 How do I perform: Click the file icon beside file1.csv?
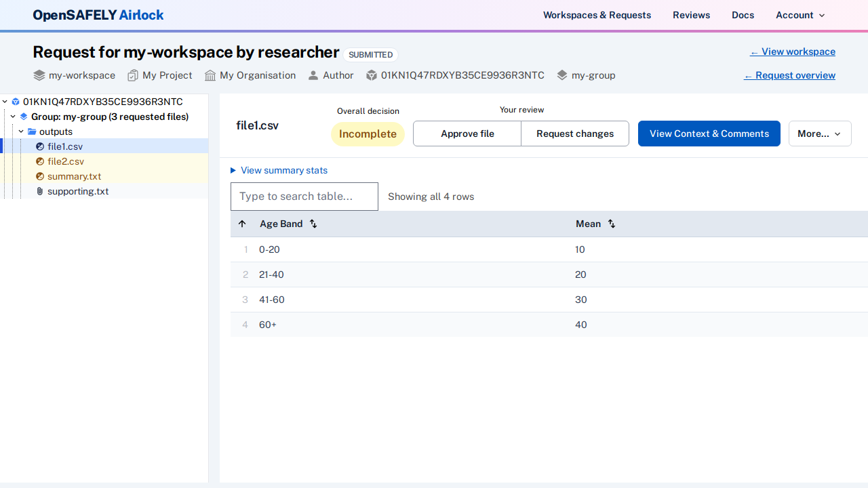tap(40, 146)
